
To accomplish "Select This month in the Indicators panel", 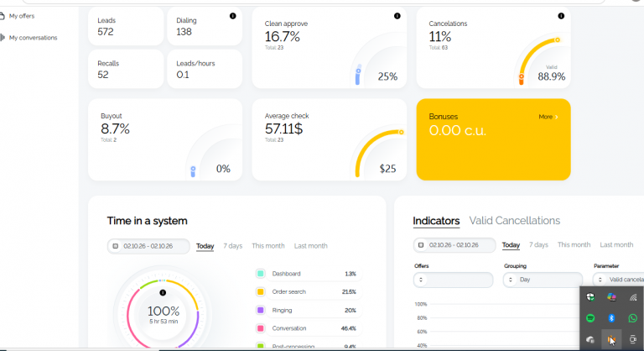I will pyautogui.click(x=574, y=245).
